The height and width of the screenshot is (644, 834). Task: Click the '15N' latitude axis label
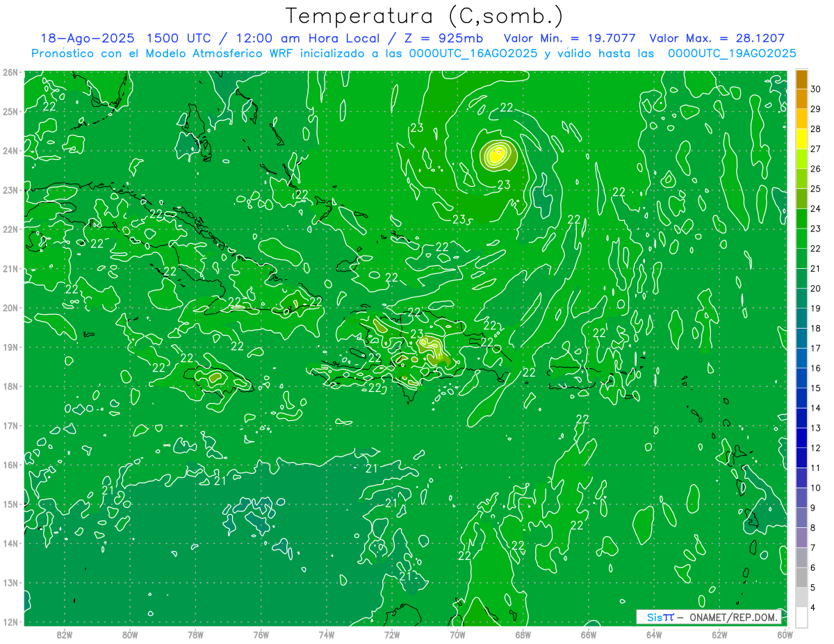point(10,504)
